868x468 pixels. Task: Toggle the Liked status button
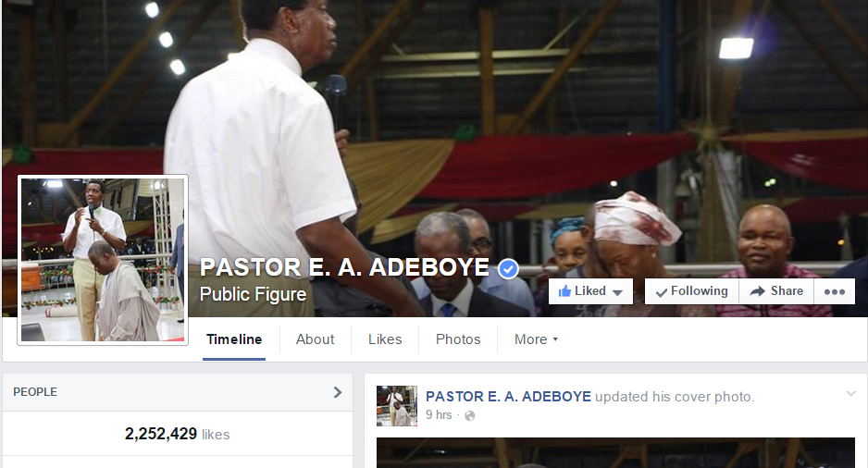pyautogui.click(x=590, y=291)
